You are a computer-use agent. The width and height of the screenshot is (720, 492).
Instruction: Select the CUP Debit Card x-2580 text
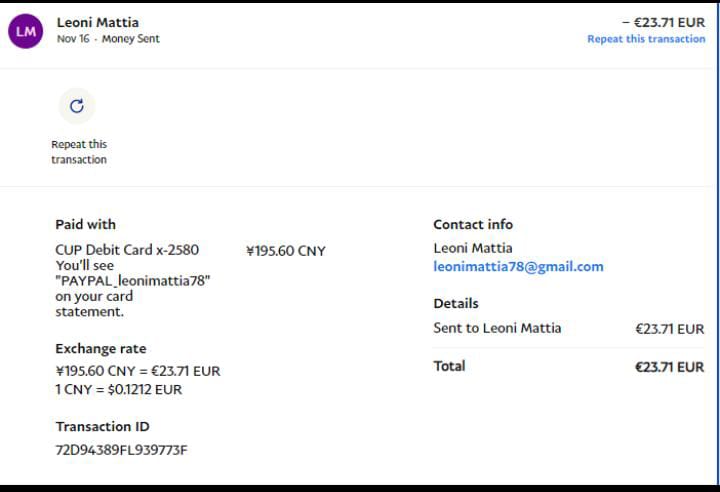127,250
